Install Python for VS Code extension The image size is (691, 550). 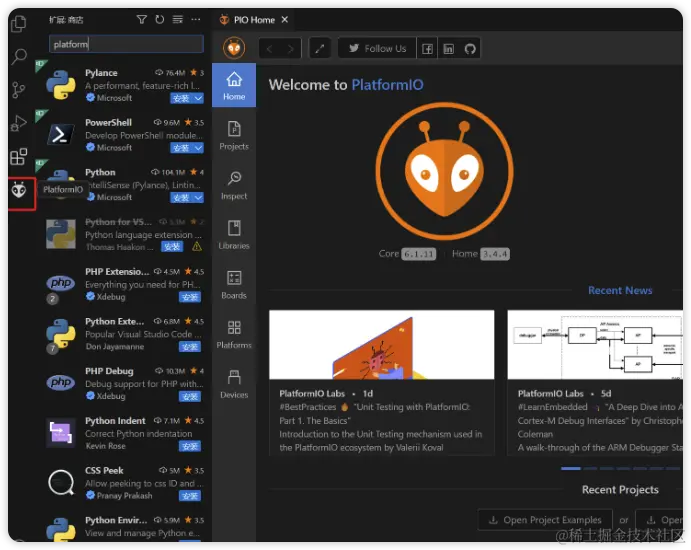[172, 247]
